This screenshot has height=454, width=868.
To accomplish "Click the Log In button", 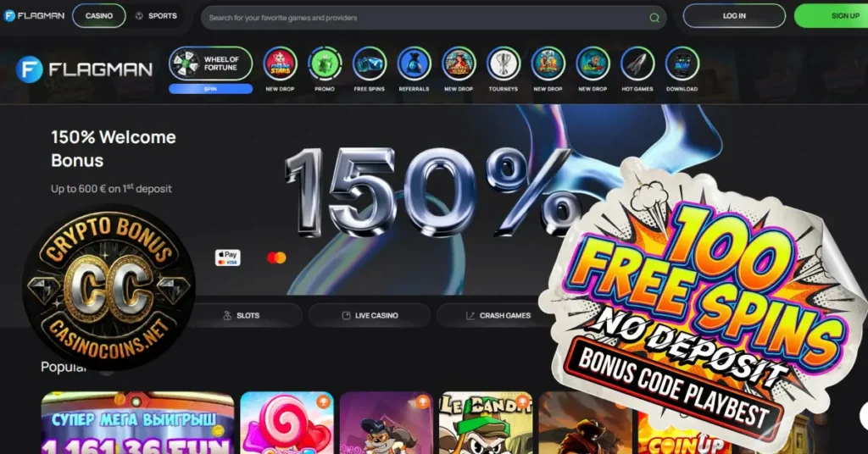I will pyautogui.click(x=734, y=16).
